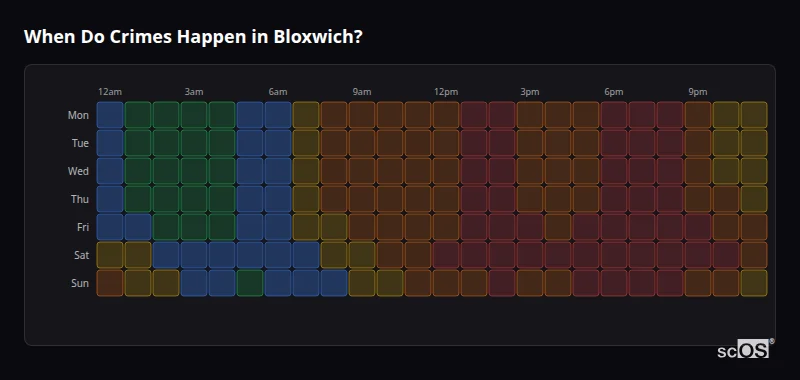Viewport: 800px width, 380px height.
Task: Click the Monday 3am green cell
Action: click(x=194, y=115)
